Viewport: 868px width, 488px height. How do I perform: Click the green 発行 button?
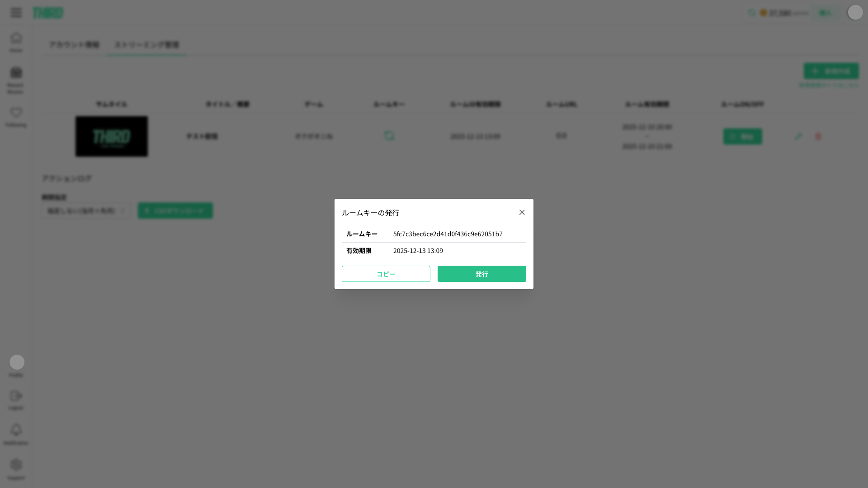tap(481, 274)
